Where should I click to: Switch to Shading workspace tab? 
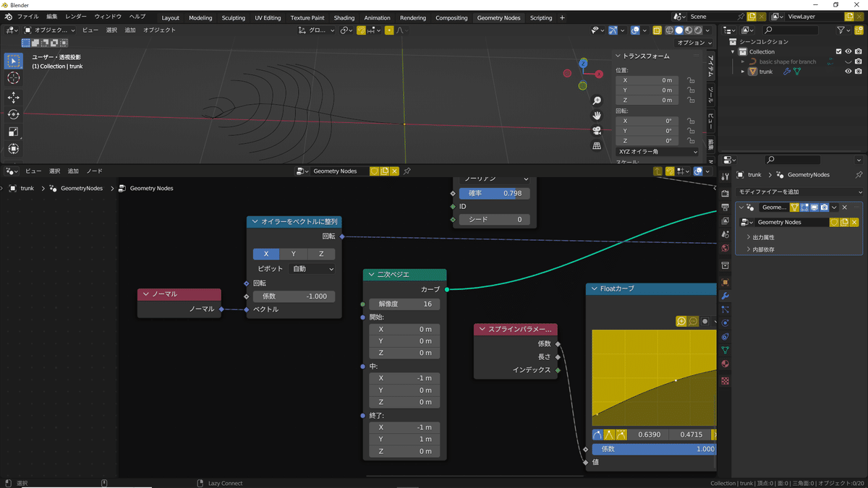click(x=344, y=17)
